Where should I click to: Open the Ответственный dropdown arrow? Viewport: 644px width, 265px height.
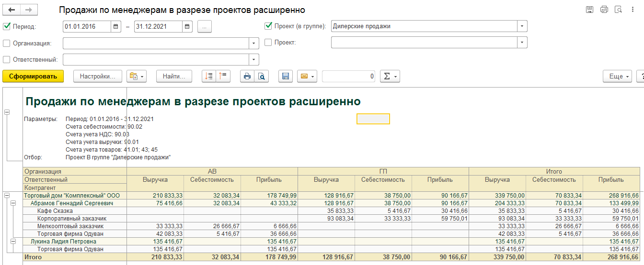[254, 60]
